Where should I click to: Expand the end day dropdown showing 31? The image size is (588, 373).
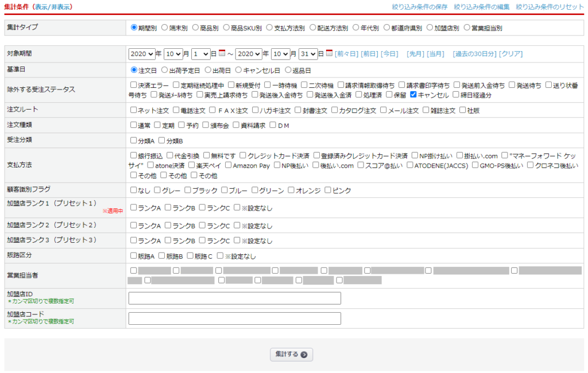coord(308,54)
